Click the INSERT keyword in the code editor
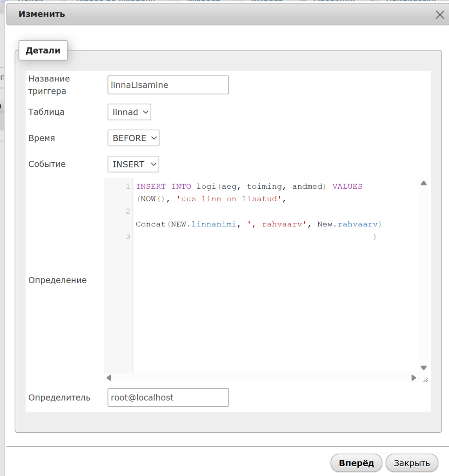 (151, 186)
